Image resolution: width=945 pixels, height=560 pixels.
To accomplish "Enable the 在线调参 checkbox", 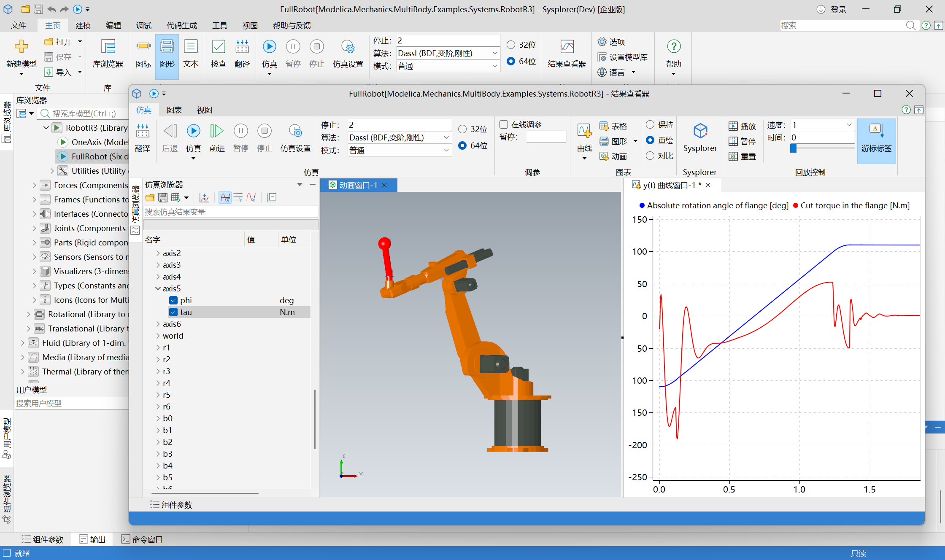I will tap(504, 124).
